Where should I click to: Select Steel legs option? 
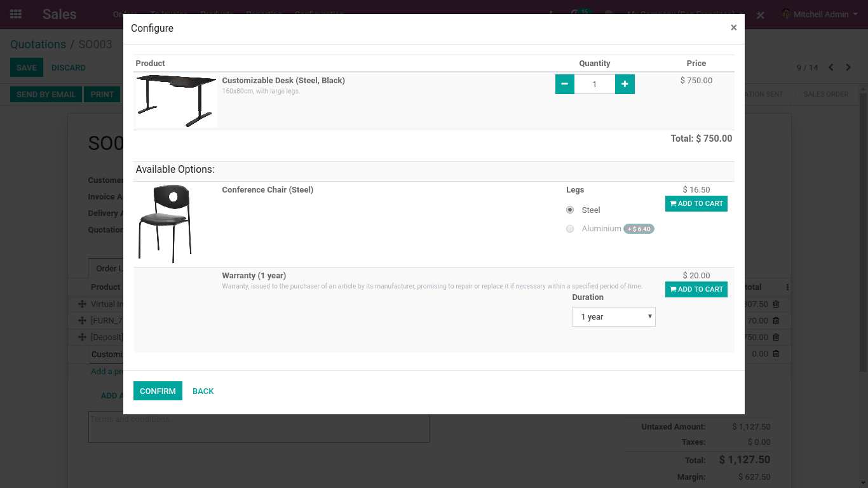coord(570,210)
